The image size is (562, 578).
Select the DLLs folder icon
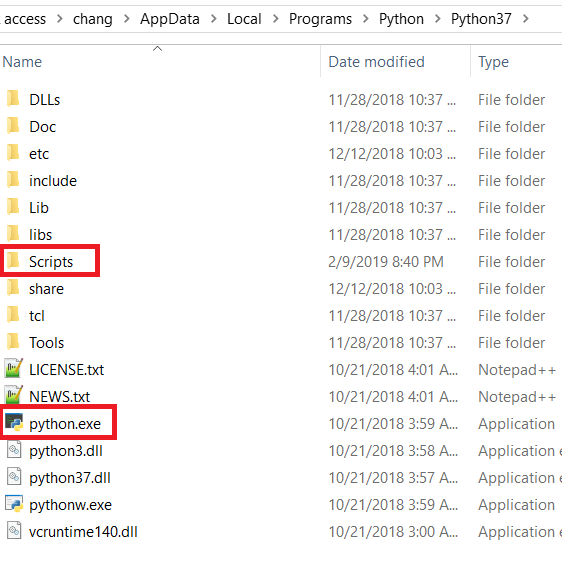click(13, 99)
